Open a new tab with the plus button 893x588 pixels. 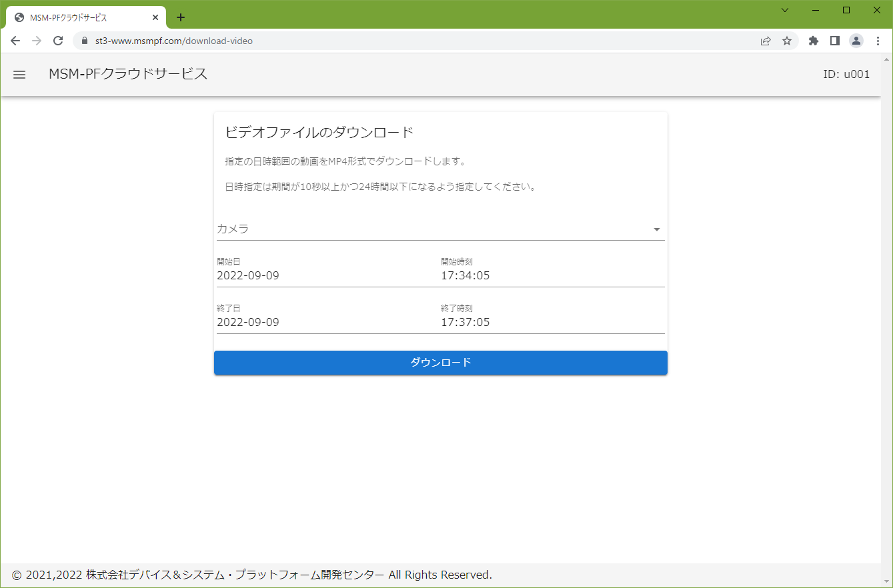coord(180,17)
